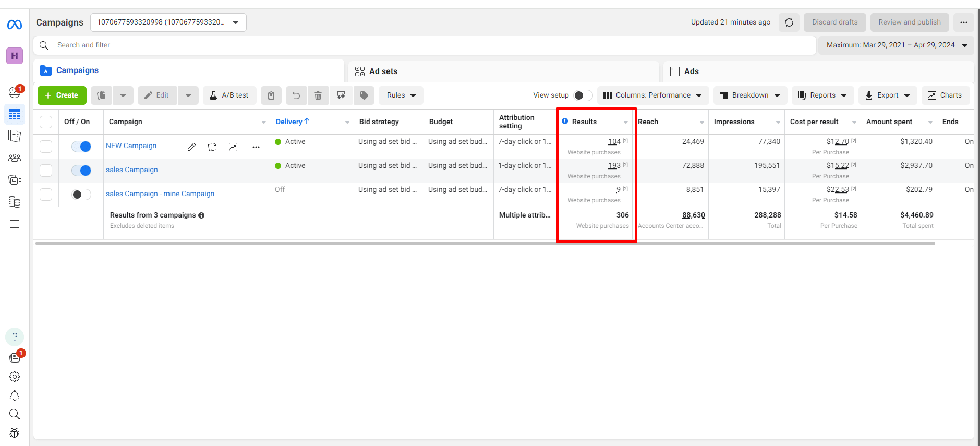Enable the View setup toggle
The image size is (980, 446).
(583, 95)
